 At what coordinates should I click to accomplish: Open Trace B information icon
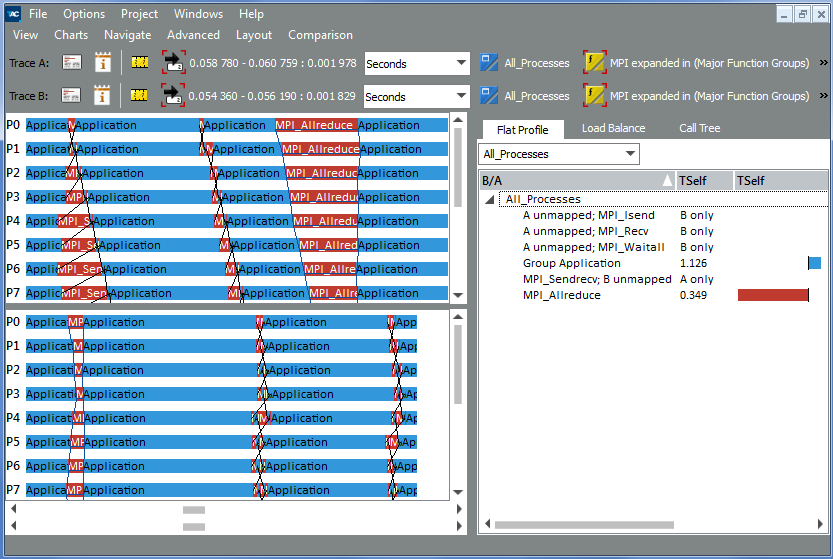[102, 96]
